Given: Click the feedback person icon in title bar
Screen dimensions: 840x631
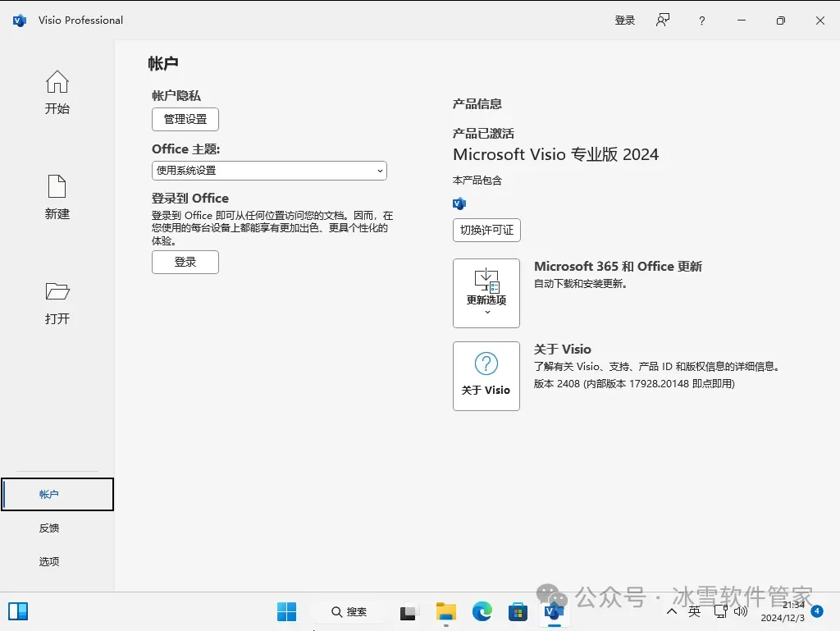Looking at the screenshot, I should (663, 21).
